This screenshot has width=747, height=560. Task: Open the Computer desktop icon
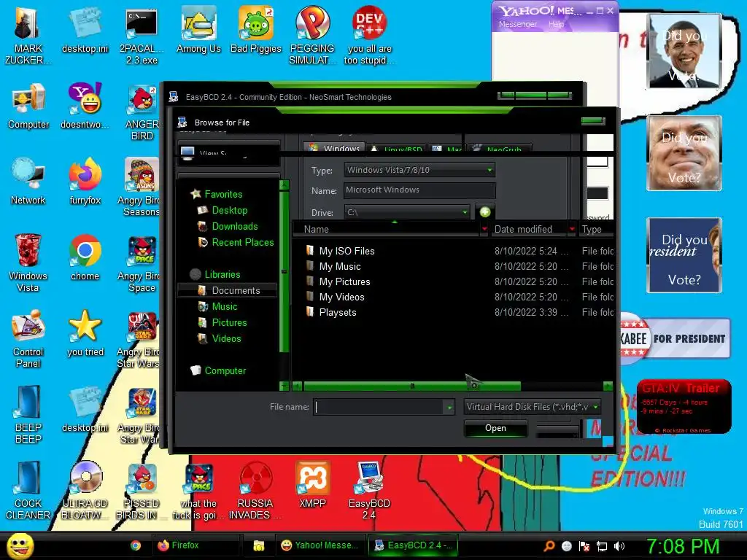click(x=28, y=106)
